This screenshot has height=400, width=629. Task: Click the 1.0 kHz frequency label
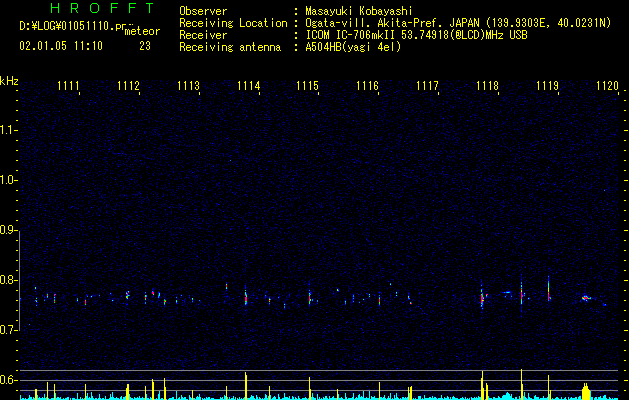8,180
